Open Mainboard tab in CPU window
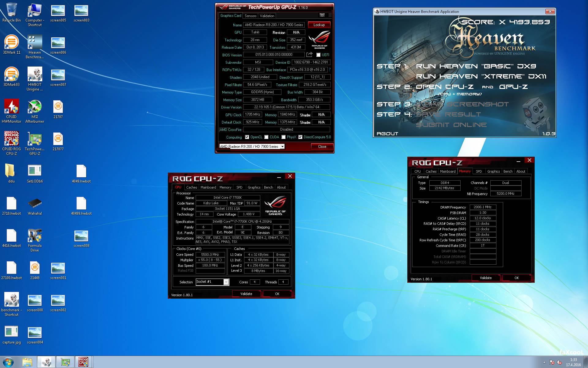The width and height of the screenshot is (588, 368). point(208,187)
